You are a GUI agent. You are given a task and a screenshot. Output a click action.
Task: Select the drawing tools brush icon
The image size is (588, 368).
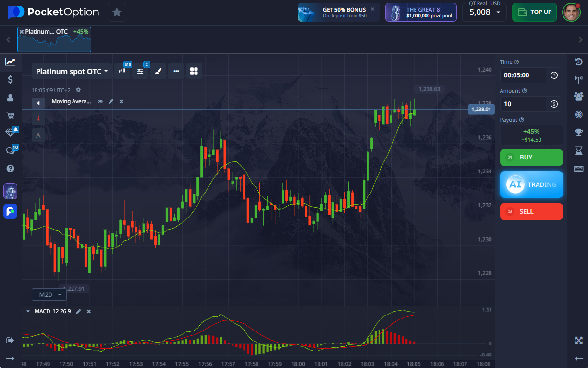coord(158,71)
